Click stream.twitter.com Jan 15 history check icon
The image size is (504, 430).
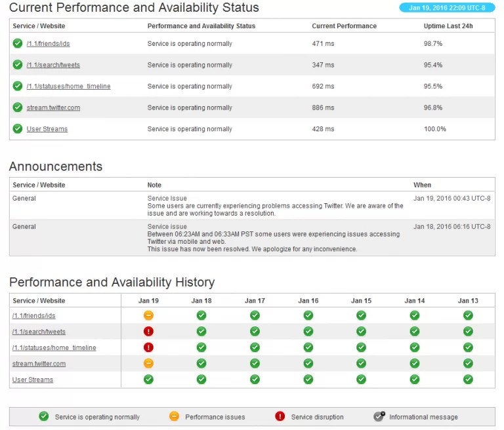(x=362, y=364)
